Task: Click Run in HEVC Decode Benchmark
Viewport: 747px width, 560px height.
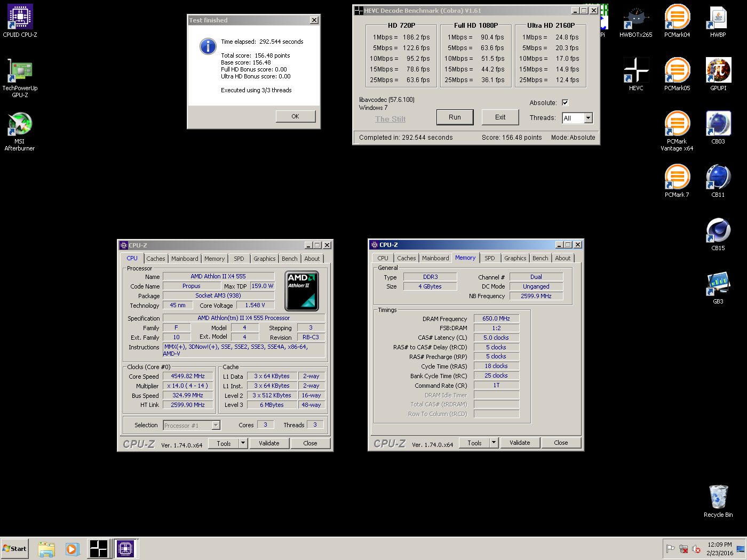Action: point(455,117)
